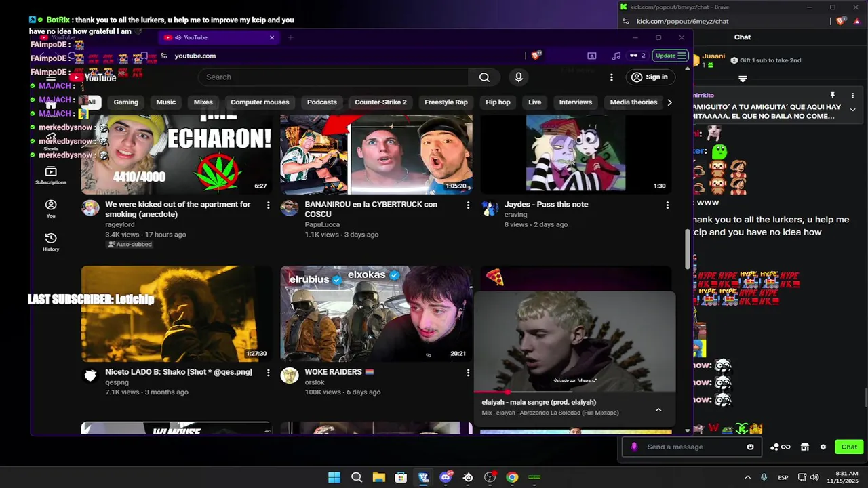Viewport: 868px width, 488px height.
Task: Click the YouTube browser tab
Action: tap(218, 37)
